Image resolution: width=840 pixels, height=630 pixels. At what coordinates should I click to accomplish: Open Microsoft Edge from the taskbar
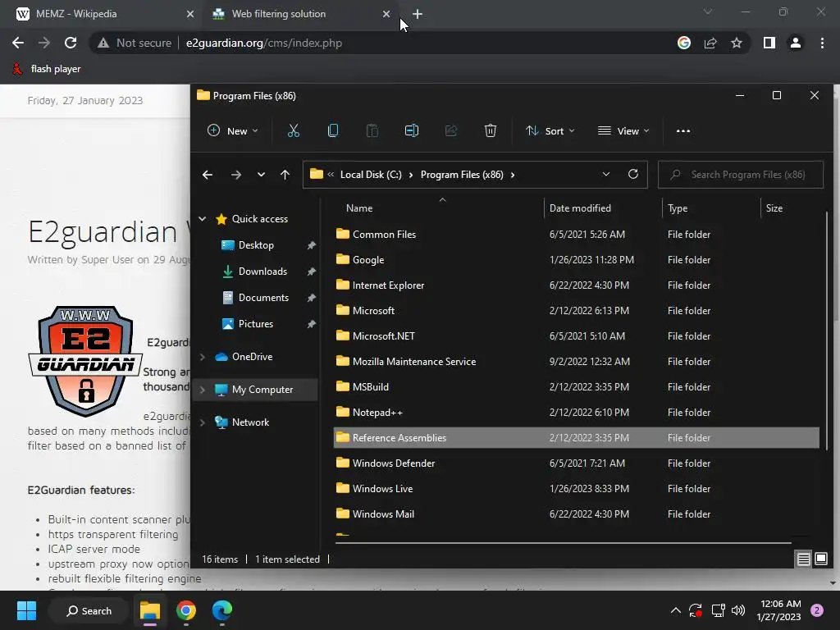pos(221,610)
